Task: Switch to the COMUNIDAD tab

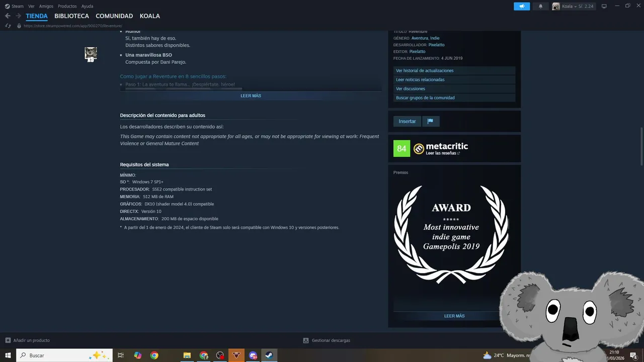Action: tap(114, 16)
